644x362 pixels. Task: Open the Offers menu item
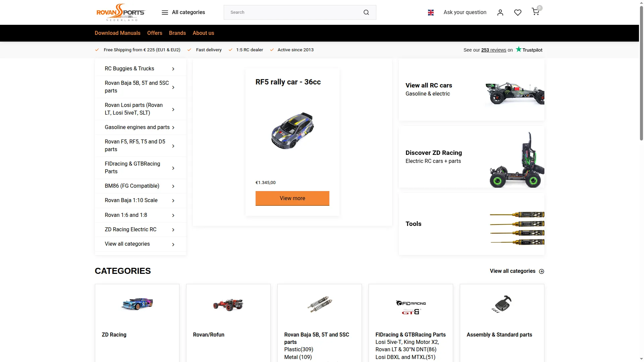[155, 33]
